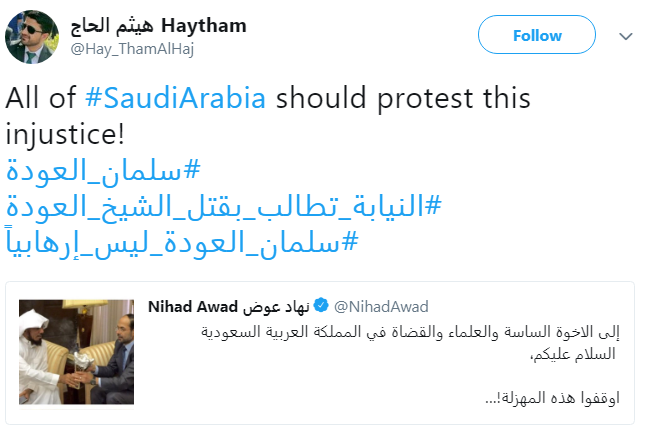Click the words "All of" starting the tweet
The height and width of the screenshot is (432, 649).
coord(41,100)
